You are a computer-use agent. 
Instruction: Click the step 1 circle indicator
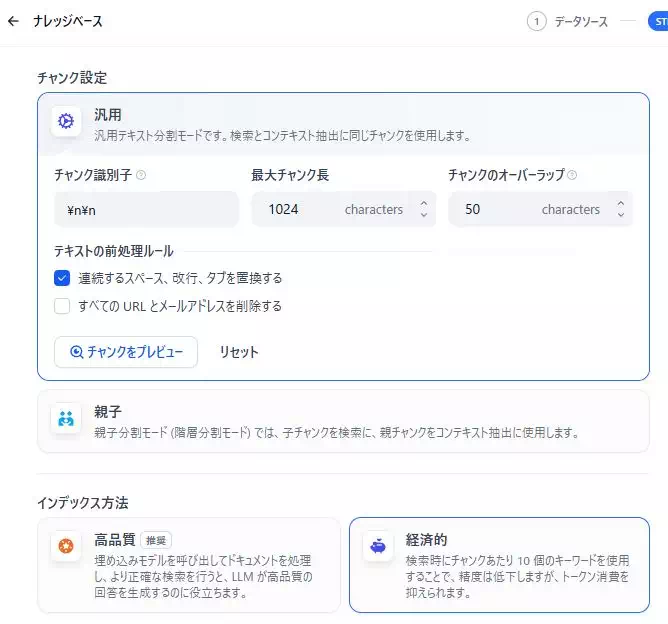(537, 21)
